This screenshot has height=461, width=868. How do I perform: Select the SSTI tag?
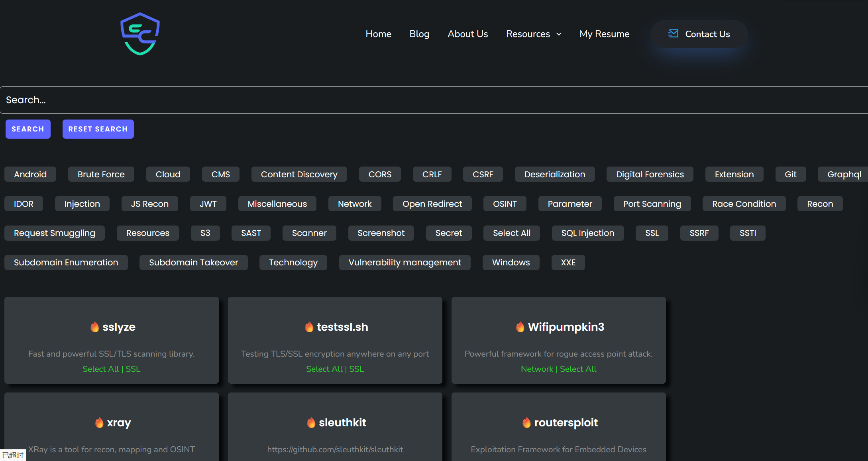tap(748, 233)
